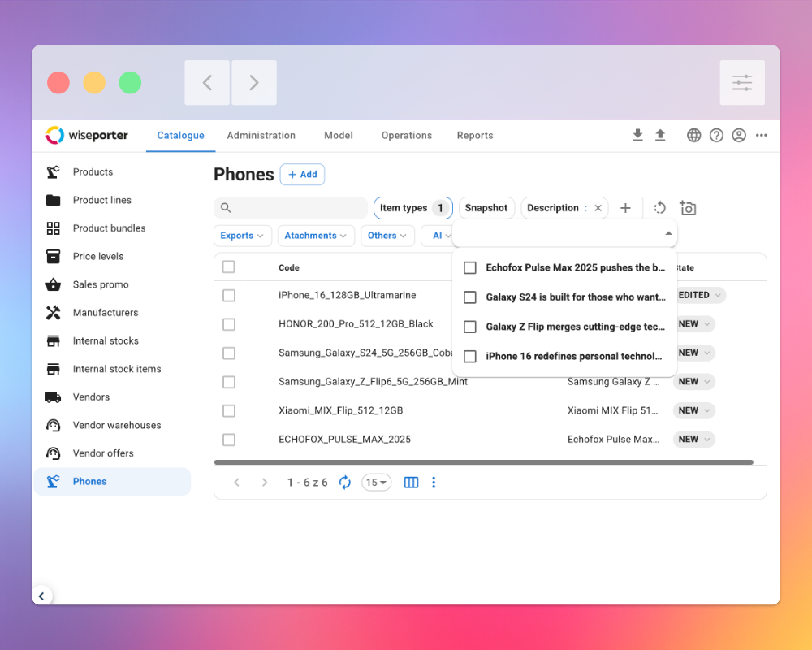Open Vendor warehouses in the sidebar

(112, 425)
